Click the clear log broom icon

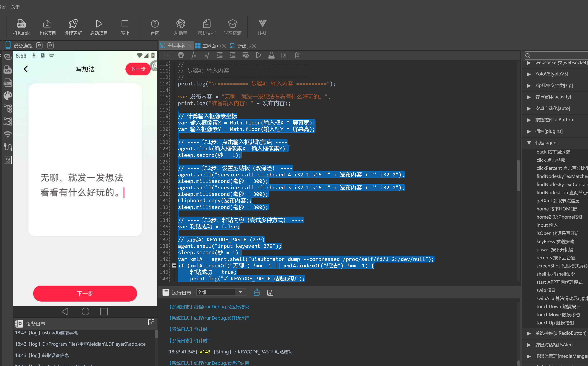(257, 292)
